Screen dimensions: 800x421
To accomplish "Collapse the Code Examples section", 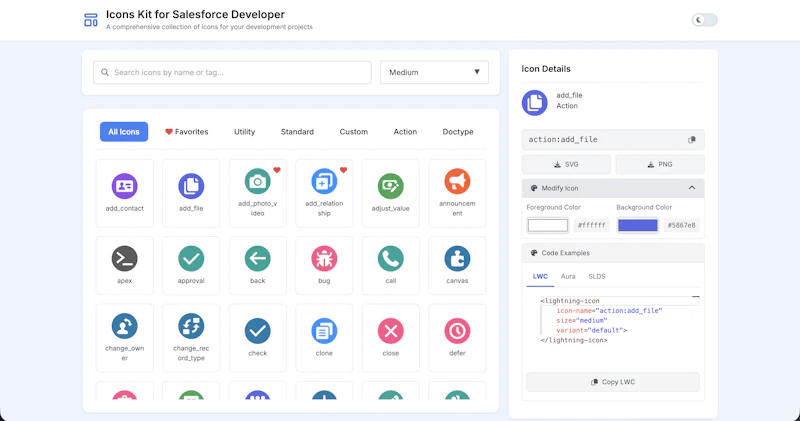I will [x=613, y=253].
